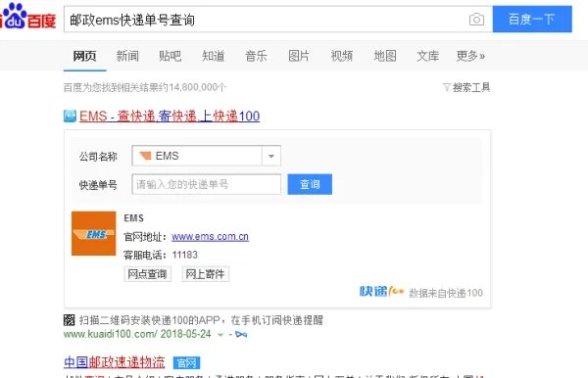Screen dimensions: 588x378
Task: Click the Kuaidi100 favicon beside result title
Action: coord(70,116)
